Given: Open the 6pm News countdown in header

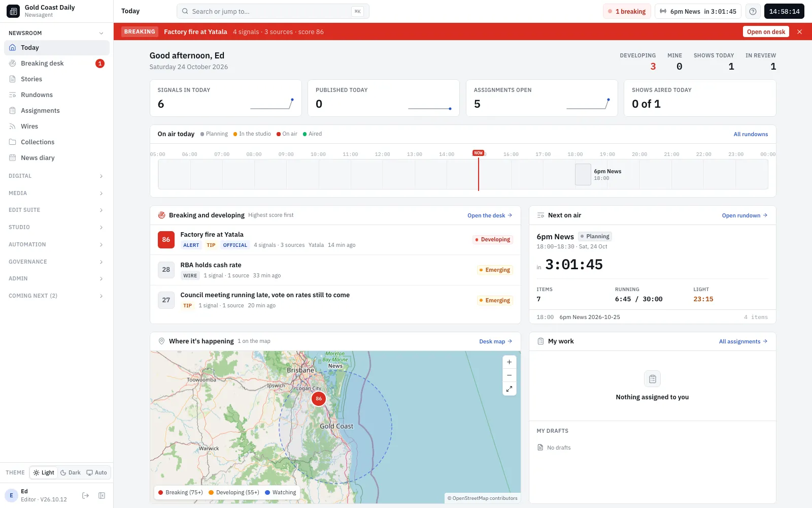Looking at the screenshot, I should click(x=698, y=11).
